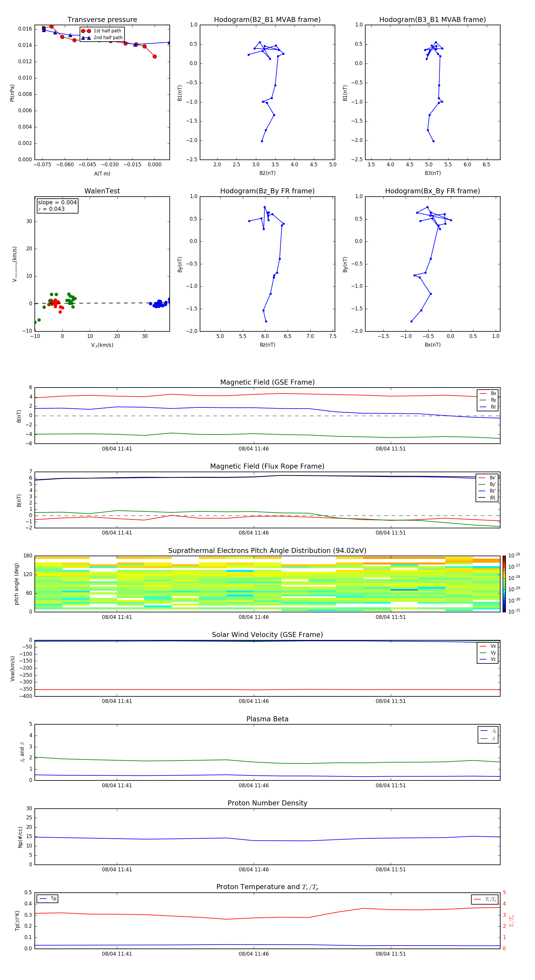The width and height of the screenshot is (535, 980).
Task: Click the "Transverse pressure" plot title
Action: 102,20
